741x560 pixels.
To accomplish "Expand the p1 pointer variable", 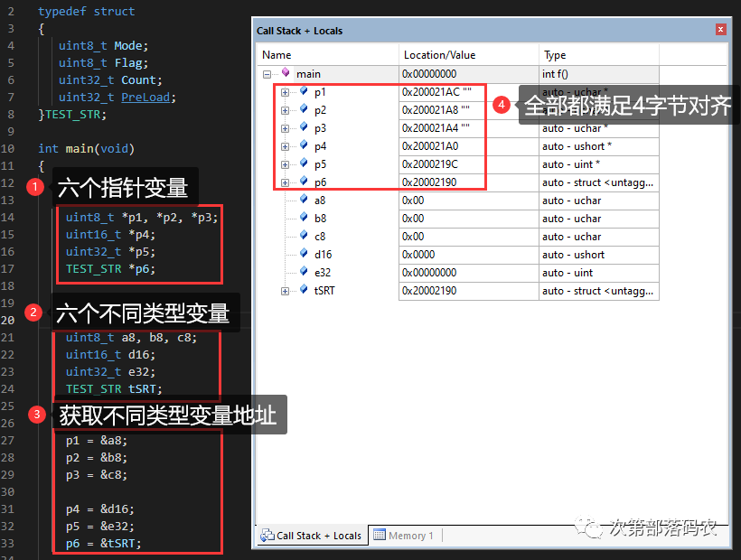I will (x=285, y=92).
